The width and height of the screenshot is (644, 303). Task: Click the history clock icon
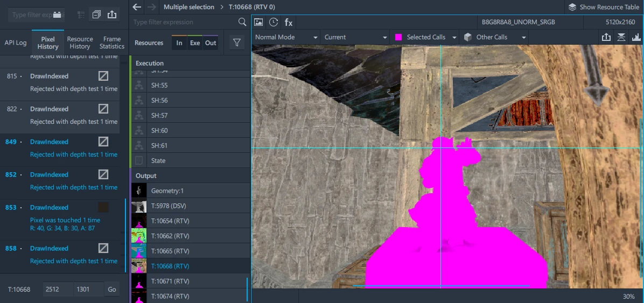click(x=274, y=22)
